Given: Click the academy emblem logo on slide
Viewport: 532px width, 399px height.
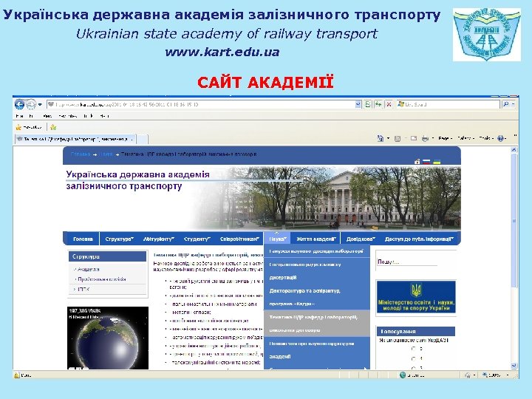Looking at the screenshot, I should pyautogui.click(x=486, y=35).
